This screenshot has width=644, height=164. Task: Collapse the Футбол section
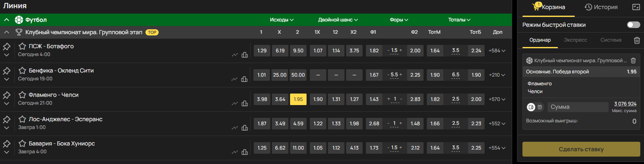(x=7, y=20)
